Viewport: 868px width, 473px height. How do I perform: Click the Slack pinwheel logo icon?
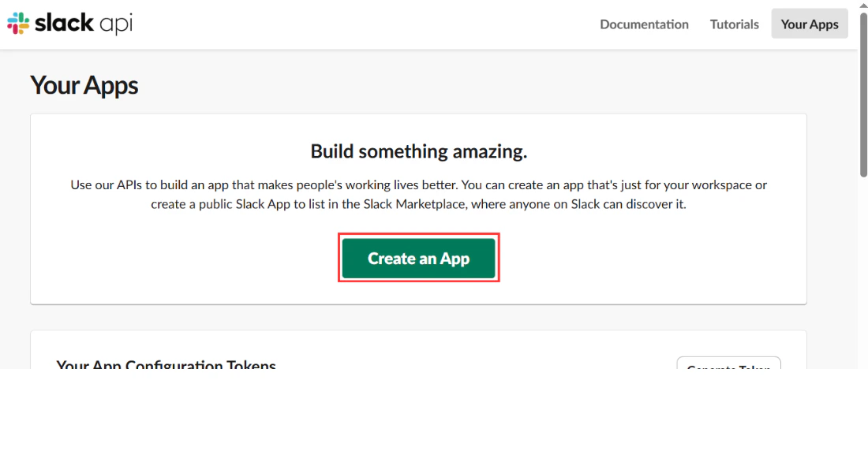pos(17,23)
